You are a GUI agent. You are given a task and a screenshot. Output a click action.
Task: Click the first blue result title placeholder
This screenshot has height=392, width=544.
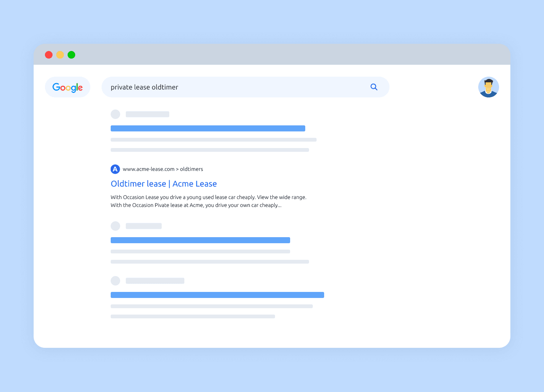click(x=208, y=128)
